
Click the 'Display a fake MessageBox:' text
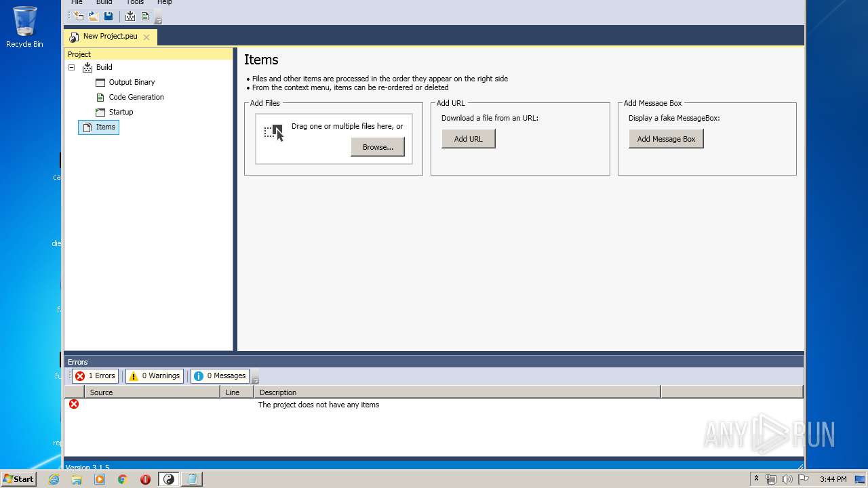point(674,118)
